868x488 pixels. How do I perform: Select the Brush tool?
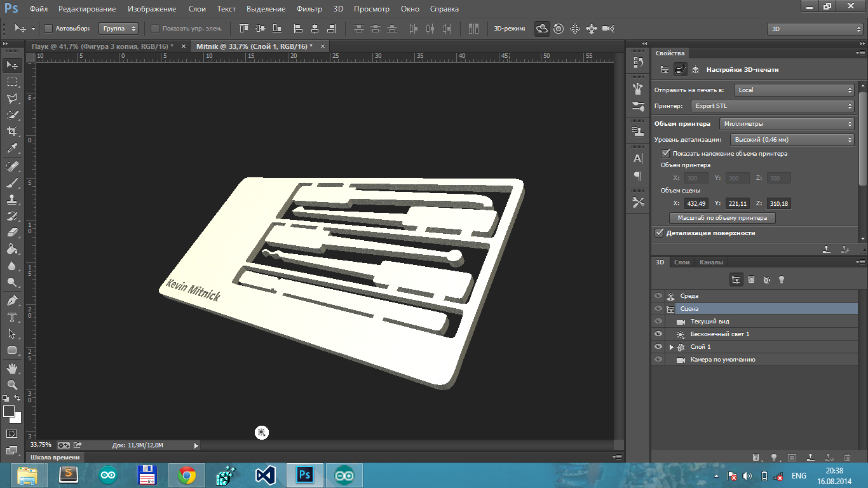click(11, 183)
